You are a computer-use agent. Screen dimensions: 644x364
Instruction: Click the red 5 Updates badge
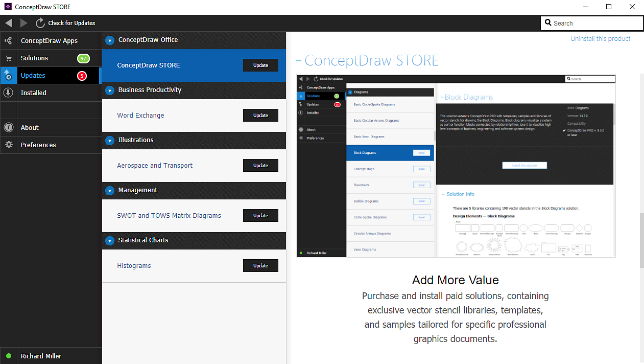point(82,76)
